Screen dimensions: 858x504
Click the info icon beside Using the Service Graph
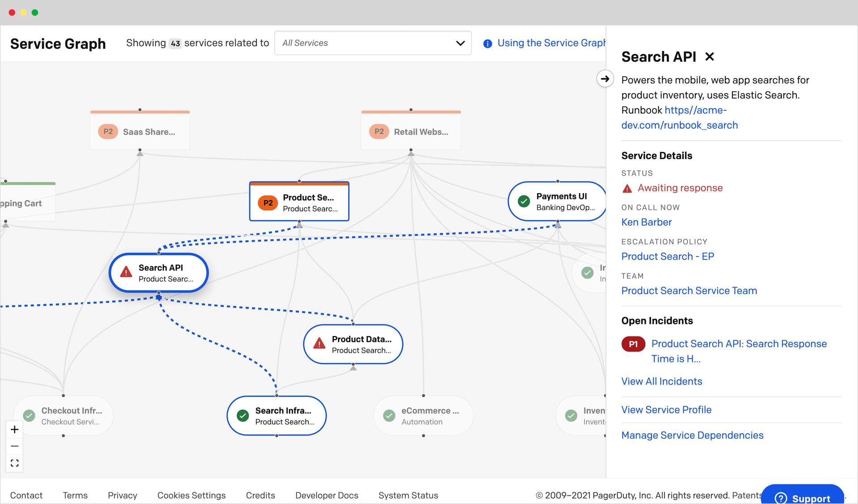pyautogui.click(x=488, y=43)
